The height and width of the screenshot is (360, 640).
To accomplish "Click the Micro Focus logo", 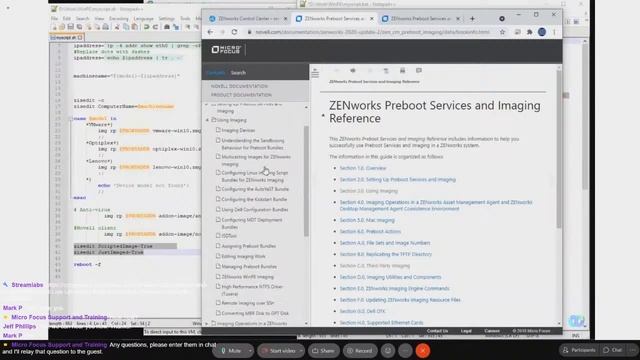I will coord(226,50).
